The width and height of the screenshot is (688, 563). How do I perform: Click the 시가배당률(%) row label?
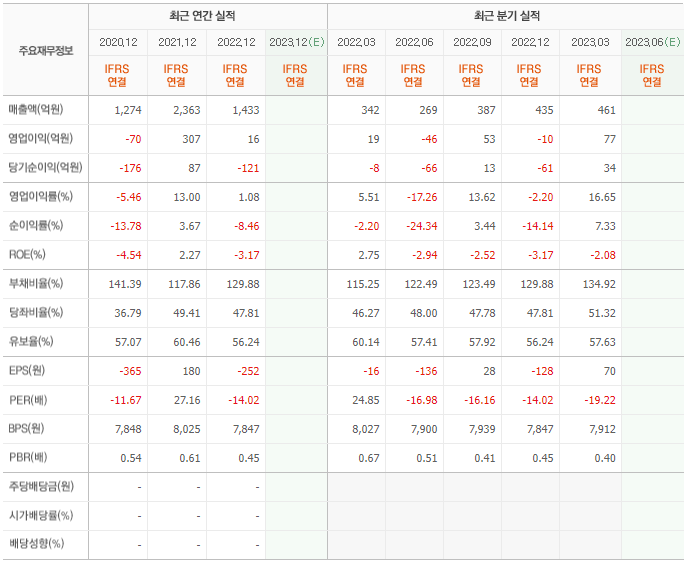pyautogui.click(x=41, y=515)
